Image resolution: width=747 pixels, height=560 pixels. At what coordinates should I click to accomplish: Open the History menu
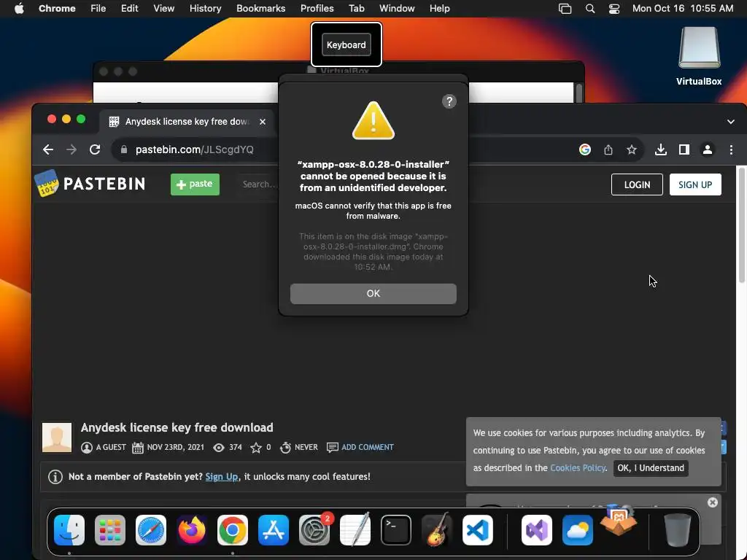(x=205, y=9)
